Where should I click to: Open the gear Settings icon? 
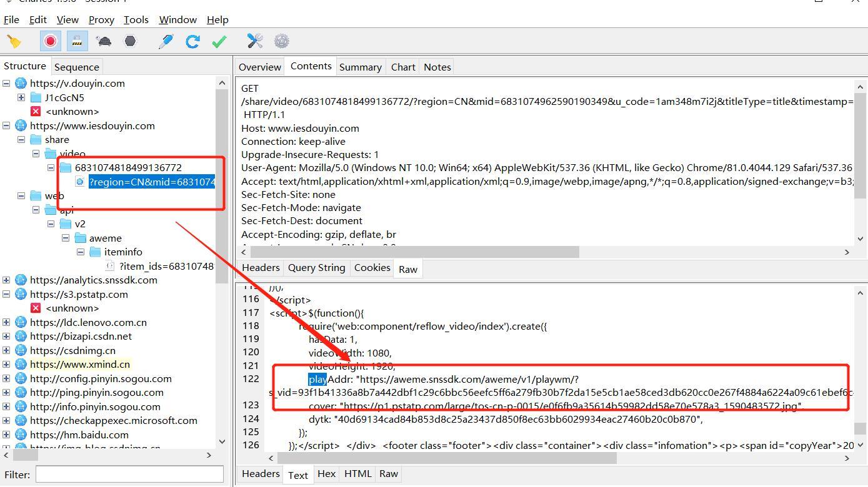pos(282,41)
